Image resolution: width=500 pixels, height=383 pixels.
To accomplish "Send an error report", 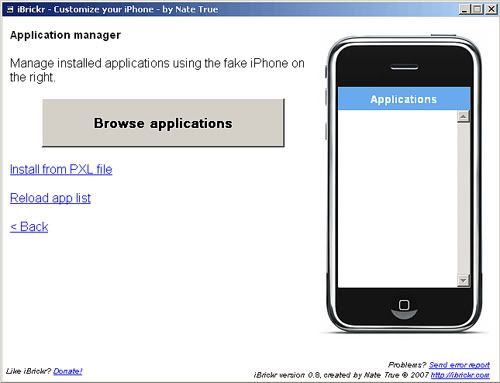I will (x=459, y=365).
